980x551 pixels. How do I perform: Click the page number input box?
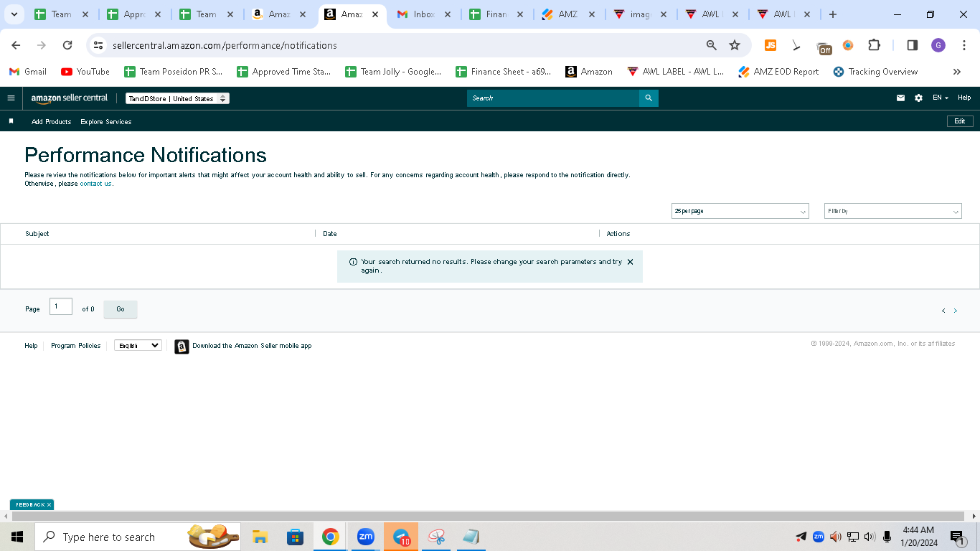pos(61,306)
